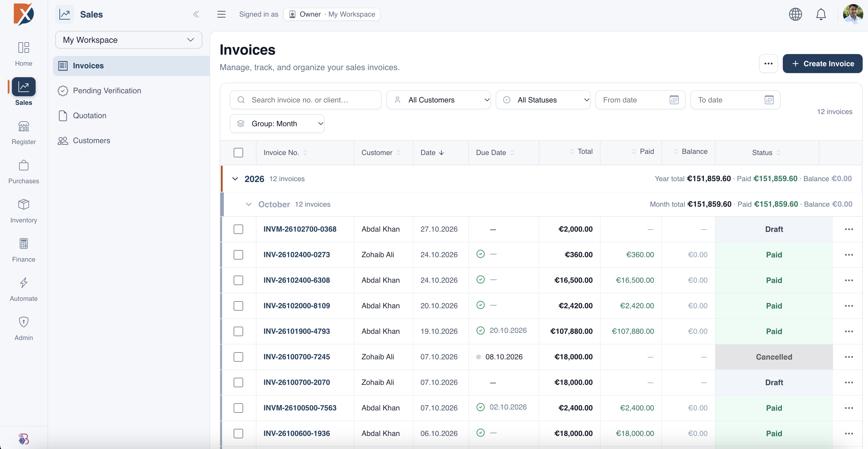
Task: Open the Home section in sidebar
Action: pyautogui.click(x=23, y=53)
